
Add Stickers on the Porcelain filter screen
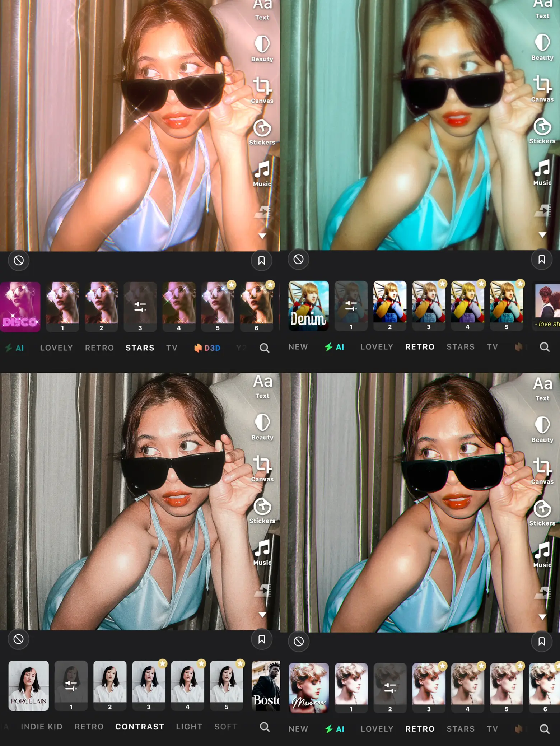point(262,510)
